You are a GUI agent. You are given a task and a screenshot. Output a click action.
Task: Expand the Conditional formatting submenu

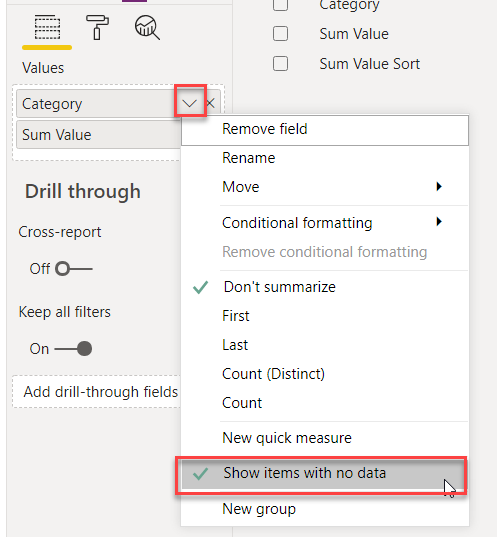325,223
